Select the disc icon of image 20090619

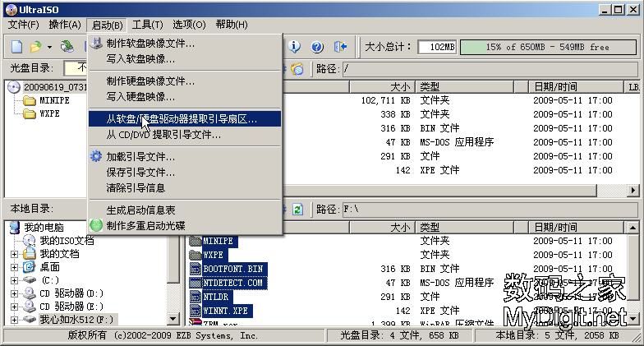[x=14, y=87]
